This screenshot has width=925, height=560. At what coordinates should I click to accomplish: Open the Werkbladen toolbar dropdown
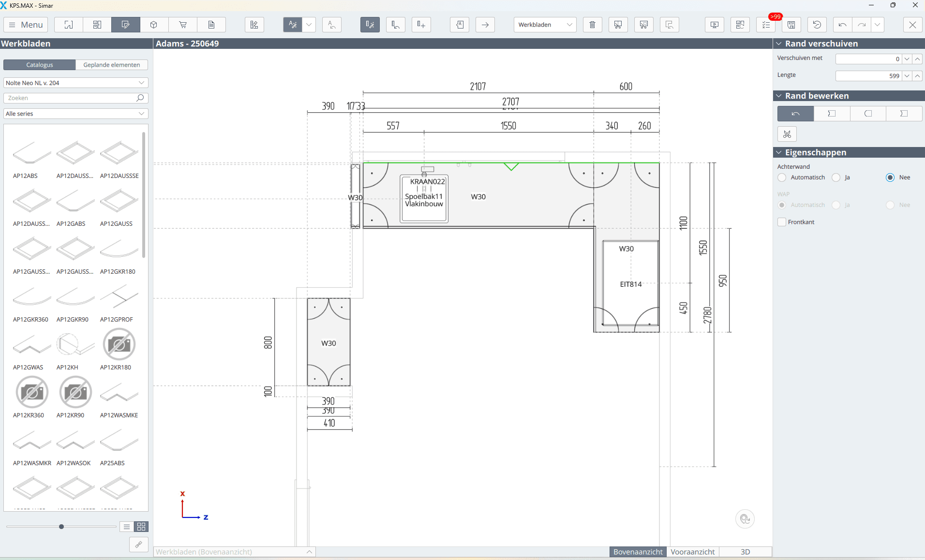click(x=545, y=25)
